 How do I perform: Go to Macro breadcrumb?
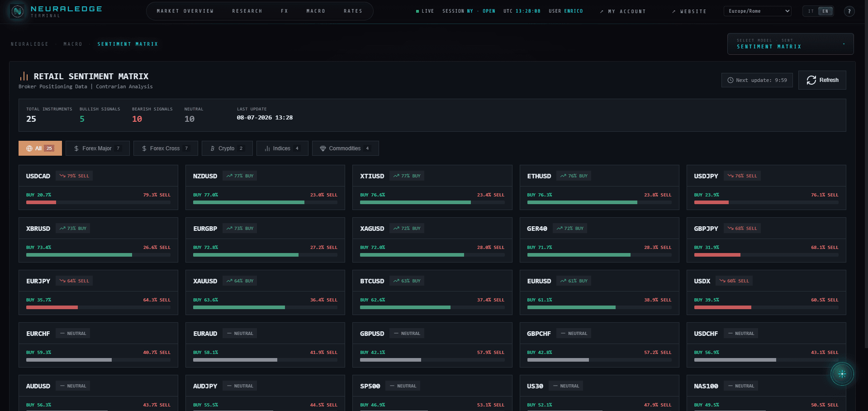[73, 44]
